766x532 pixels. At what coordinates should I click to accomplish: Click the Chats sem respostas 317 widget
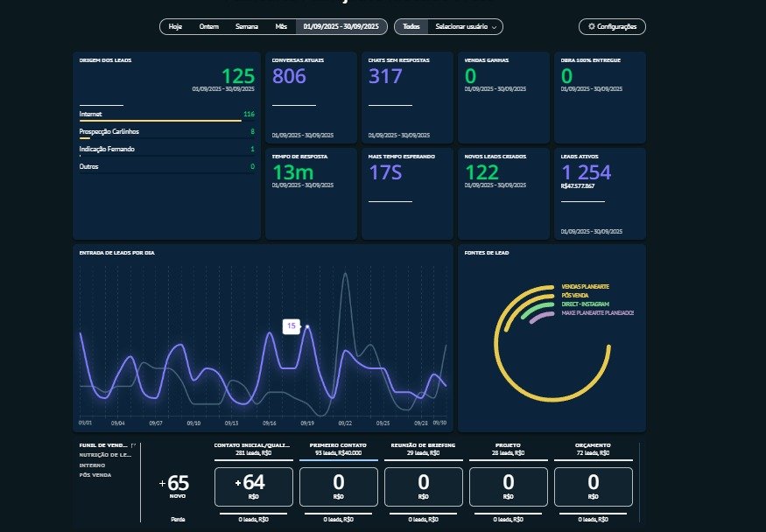(406, 96)
